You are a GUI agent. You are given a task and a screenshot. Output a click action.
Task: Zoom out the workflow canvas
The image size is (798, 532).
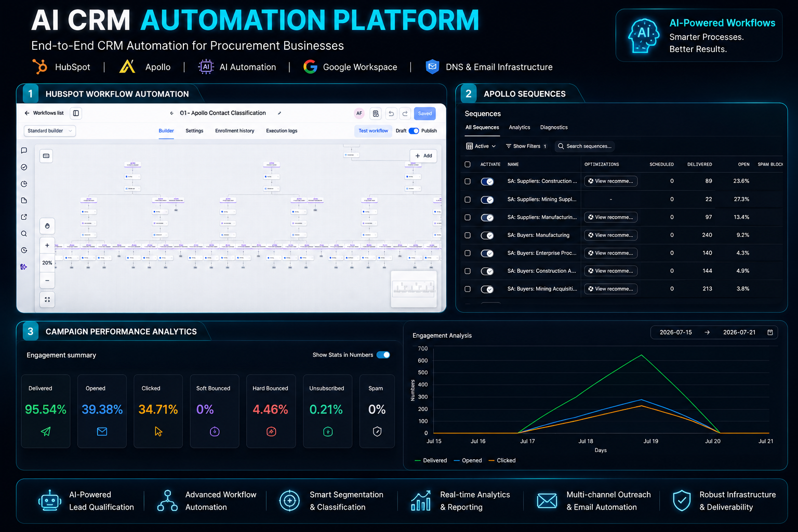point(47,281)
